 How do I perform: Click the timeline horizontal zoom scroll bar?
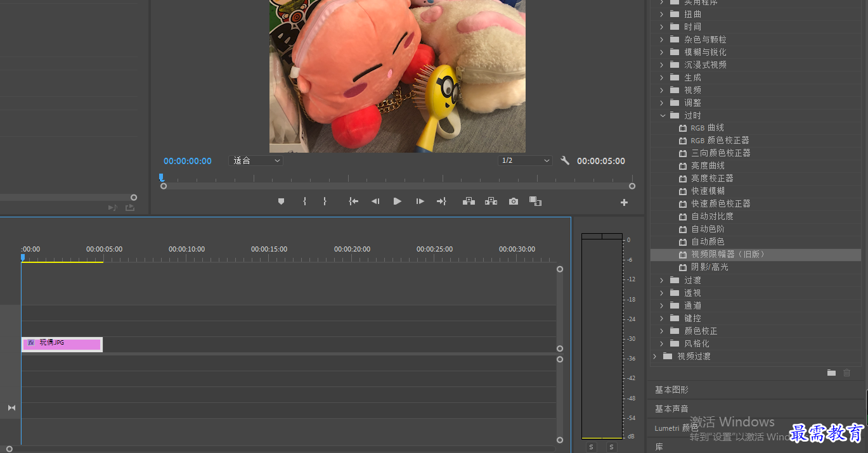(x=282, y=449)
